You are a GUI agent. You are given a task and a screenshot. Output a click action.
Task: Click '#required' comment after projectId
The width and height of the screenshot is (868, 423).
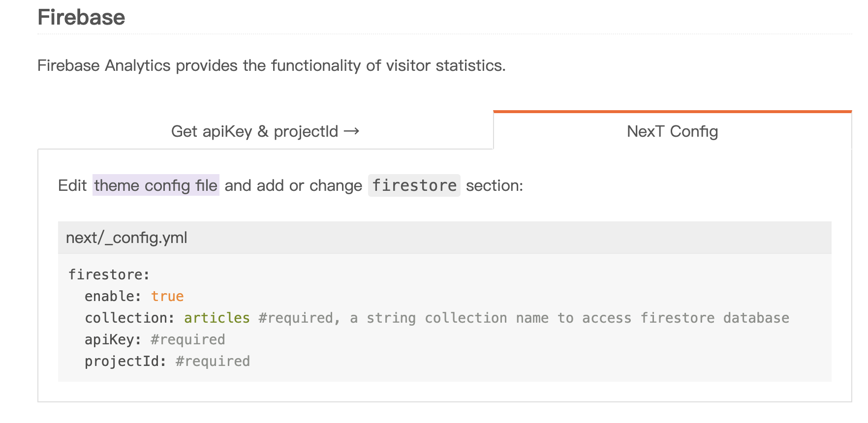click(213, 362)
